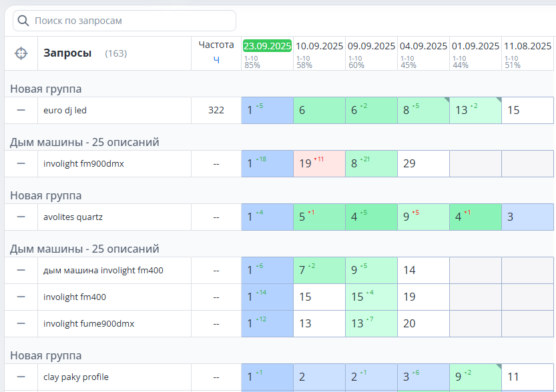556x392 pixels.
Task: Click the Частота column header label
Action: point(216,45)
